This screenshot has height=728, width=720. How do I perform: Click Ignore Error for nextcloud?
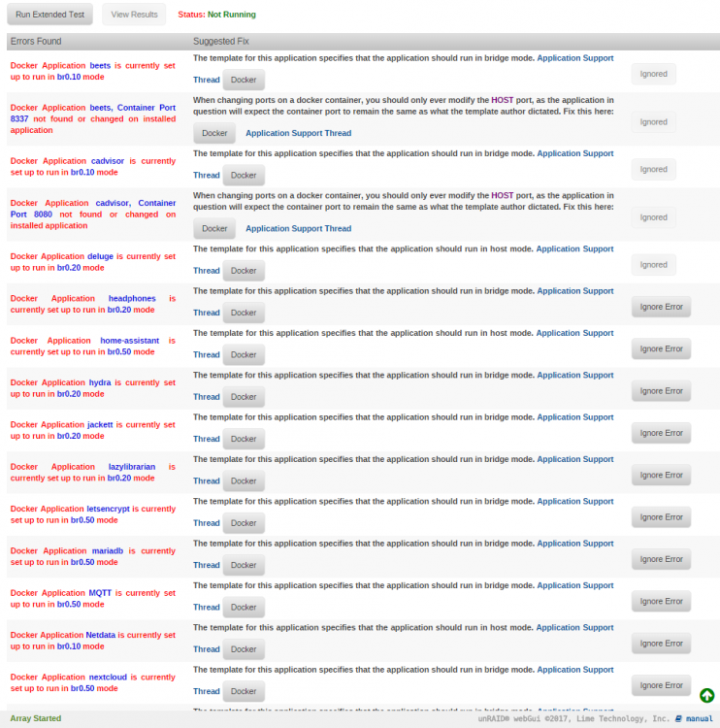pos(661,685)
